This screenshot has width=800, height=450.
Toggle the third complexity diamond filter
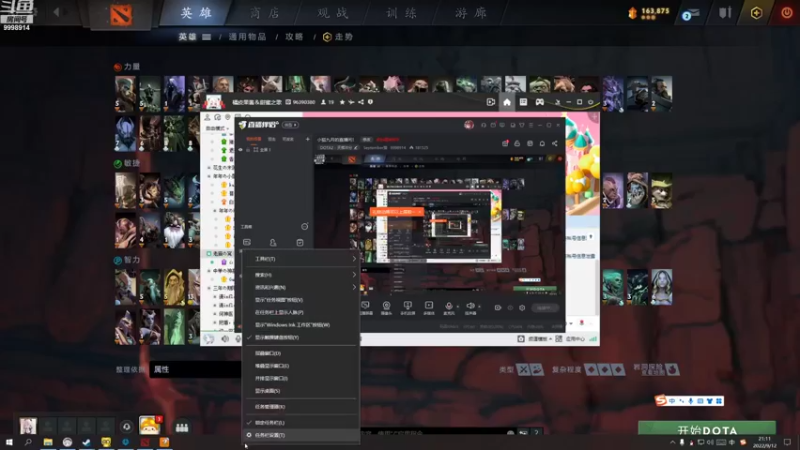pyautogui.click(x=618, y=369)
